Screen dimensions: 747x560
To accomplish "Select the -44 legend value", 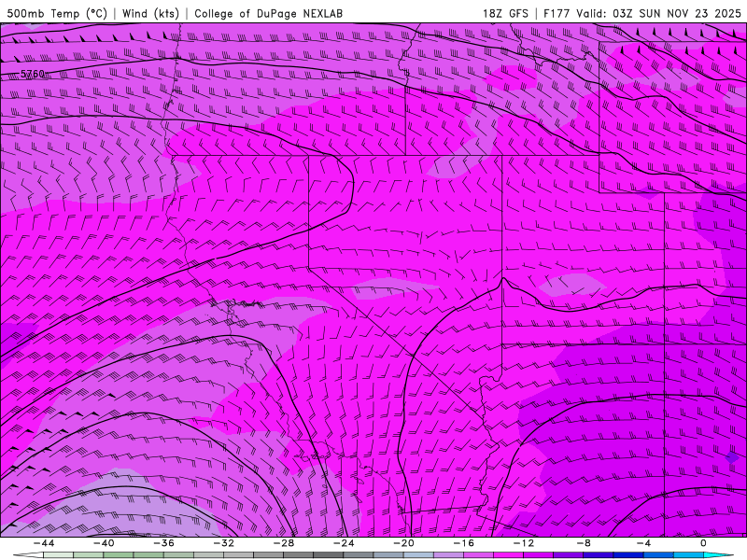I will pyautogui.click(x=44, y=543).
